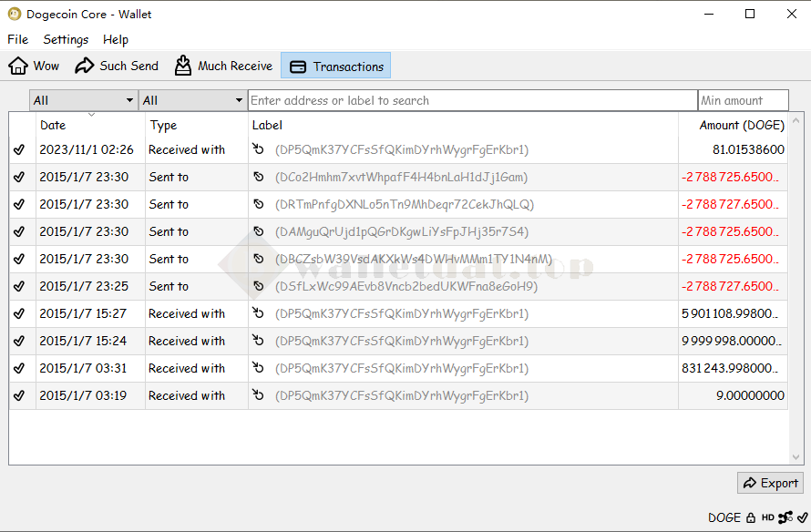811x532 pixels.
Task: Click the confirmed checkmark for 2023/11/1 transaction
Action: pos(20,149)
